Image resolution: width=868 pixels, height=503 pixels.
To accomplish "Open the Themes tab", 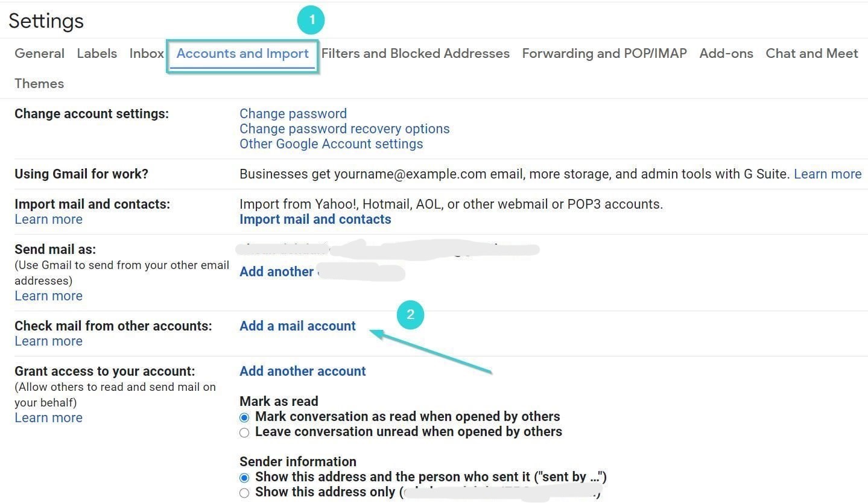I will coord(39,84).
